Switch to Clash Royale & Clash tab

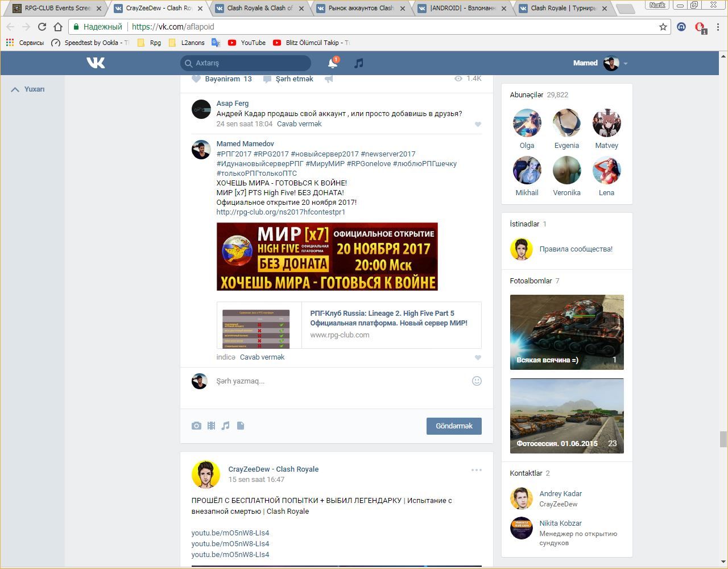pyautogui.click(x=259, y=9)
